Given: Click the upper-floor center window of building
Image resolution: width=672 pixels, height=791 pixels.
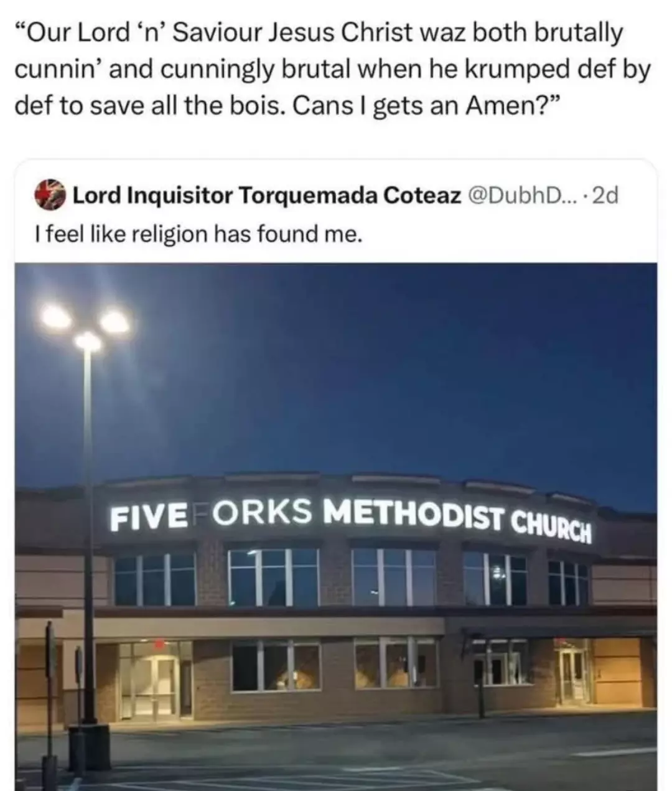Looking at the screenshot, I should [393, 576].
